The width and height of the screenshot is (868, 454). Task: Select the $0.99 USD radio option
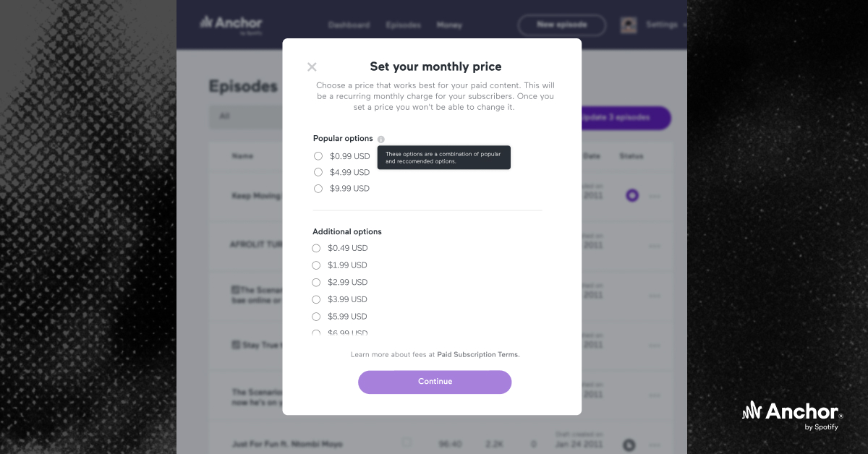click(x=318, y=156)
